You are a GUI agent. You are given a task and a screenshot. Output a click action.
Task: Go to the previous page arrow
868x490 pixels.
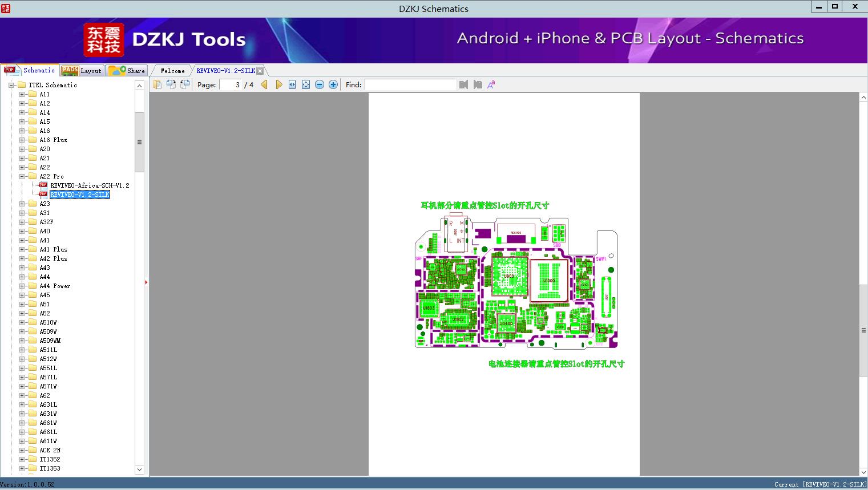264,84
